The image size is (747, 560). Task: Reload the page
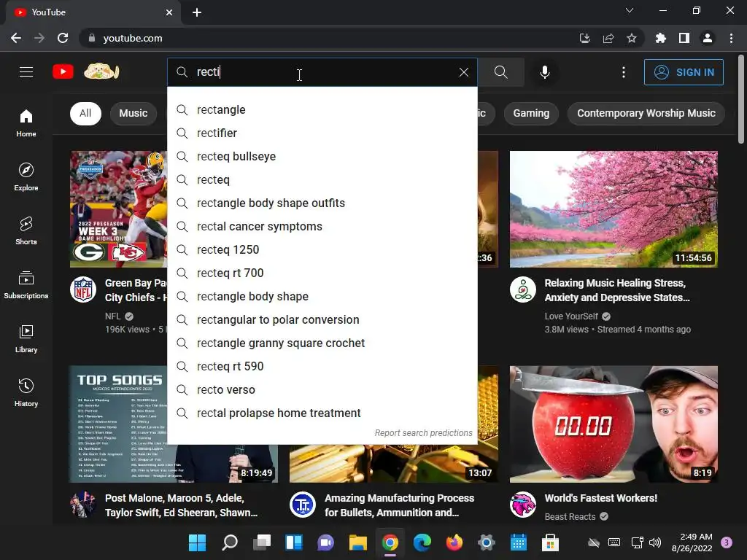[x=63, y=38]
